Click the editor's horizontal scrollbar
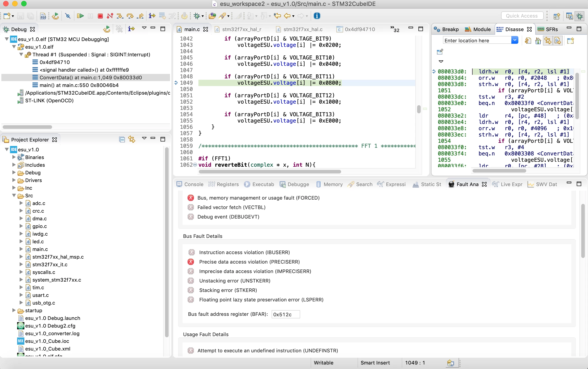This screenshot has height=369, width=588. 270,172
